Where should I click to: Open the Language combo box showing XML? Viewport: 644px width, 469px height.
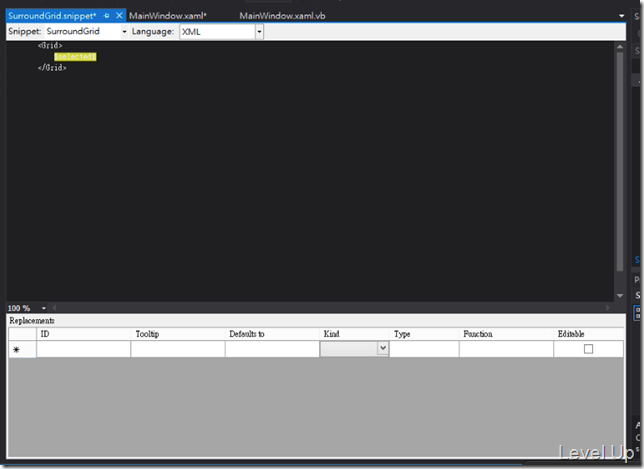[221, 32]
